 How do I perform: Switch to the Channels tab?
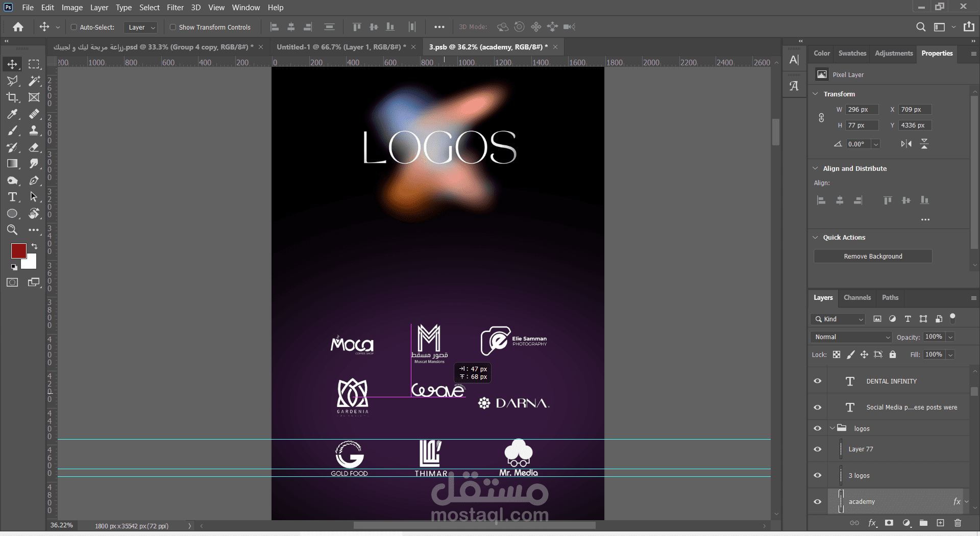(857, 298)
